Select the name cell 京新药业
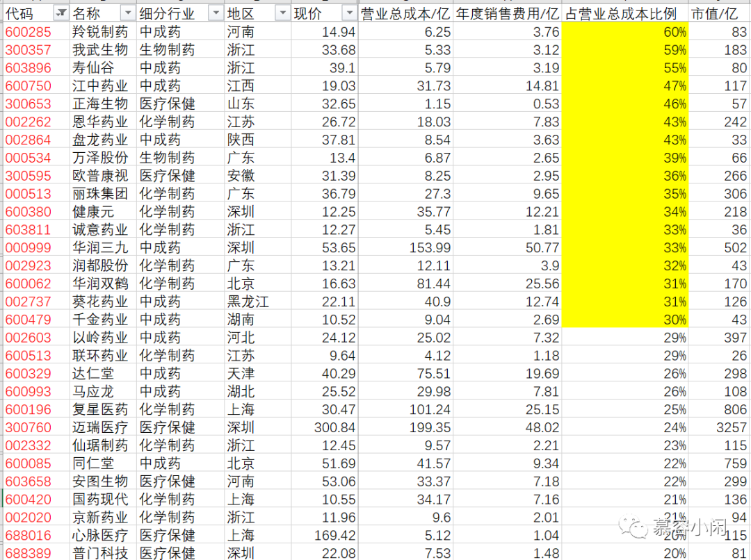 103,518
